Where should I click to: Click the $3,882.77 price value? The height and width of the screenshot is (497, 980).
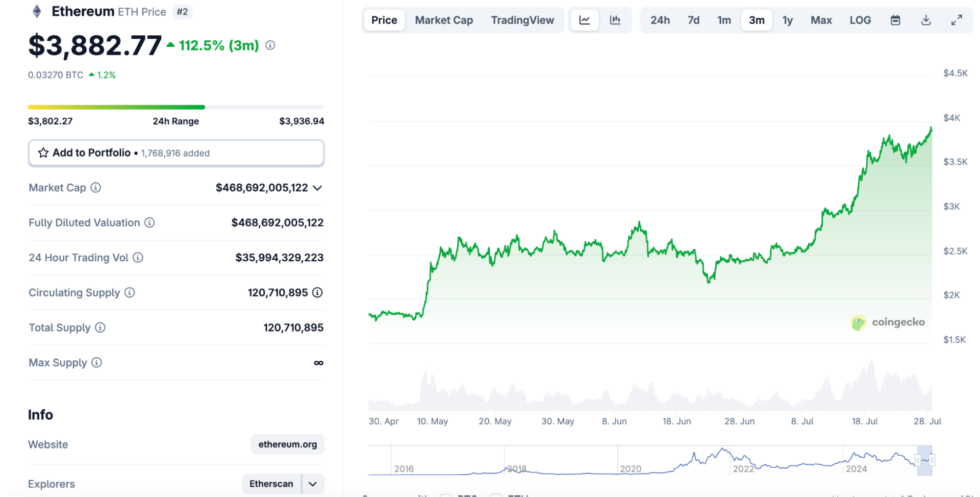click(95, 45)
